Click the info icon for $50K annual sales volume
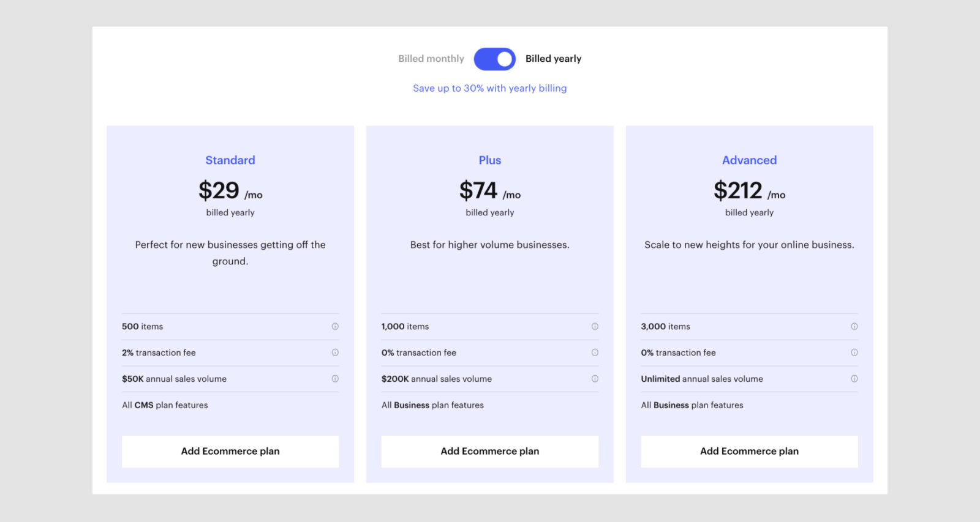 pos(335,379)
